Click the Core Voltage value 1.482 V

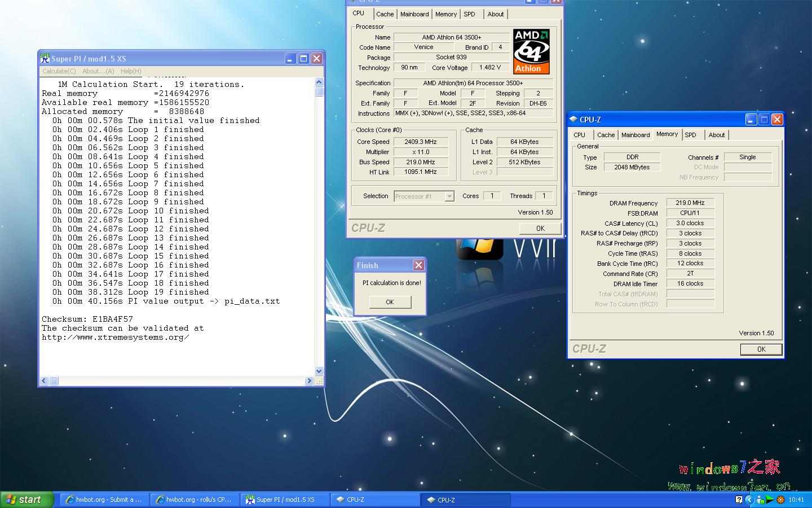click(x=490, y=67)
